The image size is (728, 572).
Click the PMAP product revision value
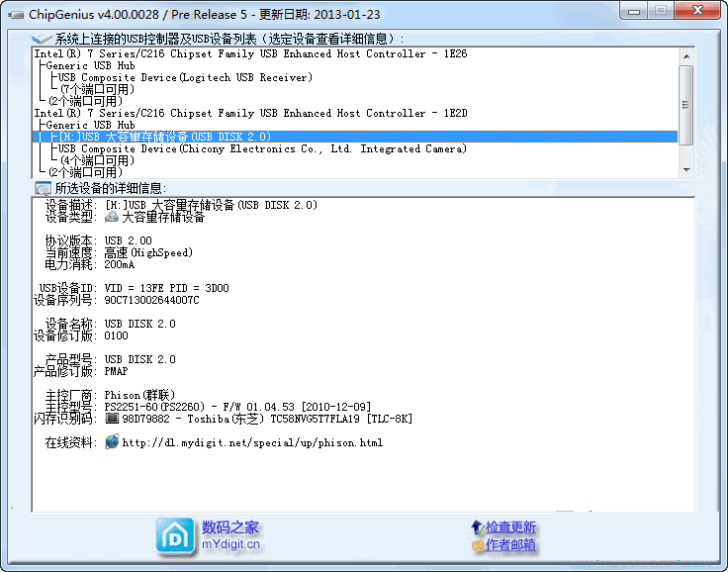[x=116, y=371]
